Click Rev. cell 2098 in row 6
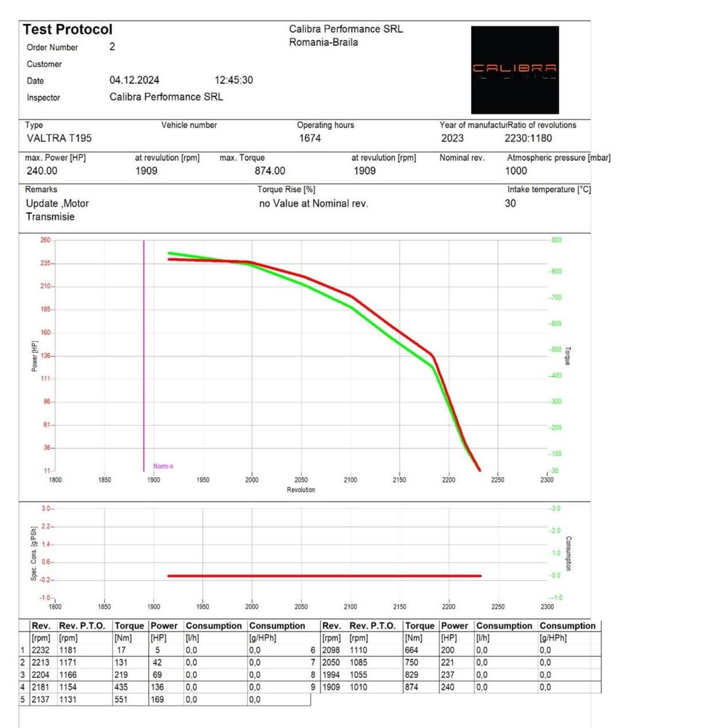This screenshot has height=728, width=723. [x=331, y=650]
